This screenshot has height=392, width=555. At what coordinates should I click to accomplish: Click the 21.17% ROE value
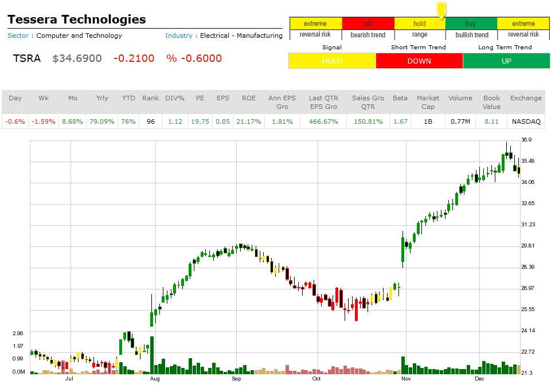(249, 121)
